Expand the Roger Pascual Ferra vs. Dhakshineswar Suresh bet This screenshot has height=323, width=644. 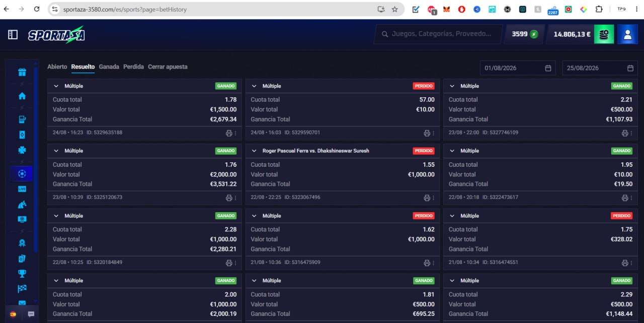point(254,151)
